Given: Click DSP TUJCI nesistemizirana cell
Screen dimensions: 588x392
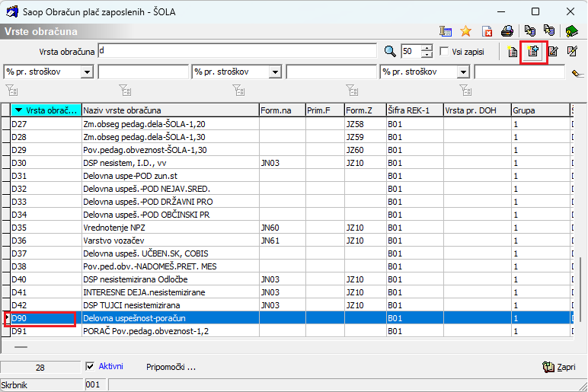Looking at the screenshot, I should [x=171, y=305].
